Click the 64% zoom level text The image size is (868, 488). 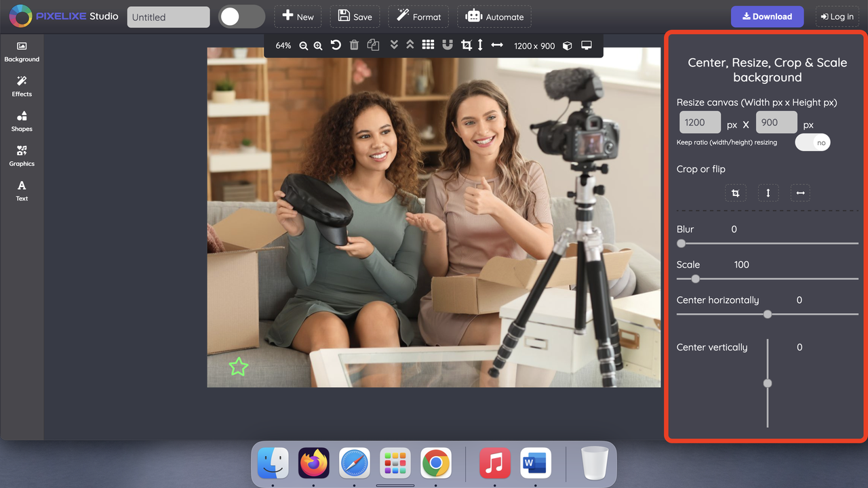pos(283,45)
